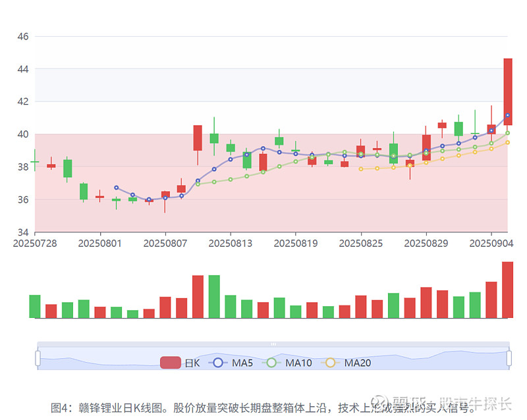The image size is (527, 420).
Task: Click the tall red candlestick after 20250904
Action: (x=508, y=92)
